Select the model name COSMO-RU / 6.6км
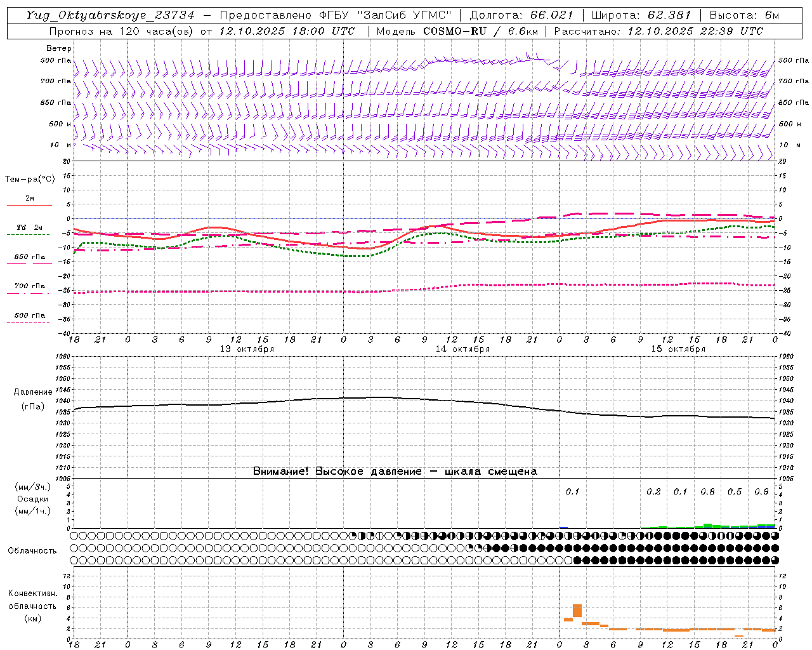Viewport: 812px width, 650px height. pos(480,31)
